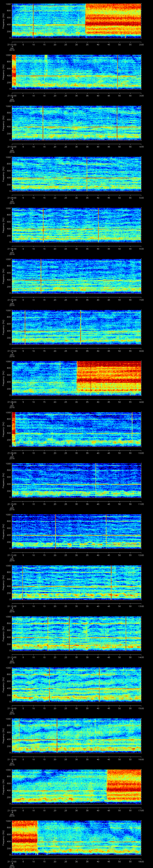
Task: Click the spectrogram panel starting at 21:12:00
Action: (76, 582)
